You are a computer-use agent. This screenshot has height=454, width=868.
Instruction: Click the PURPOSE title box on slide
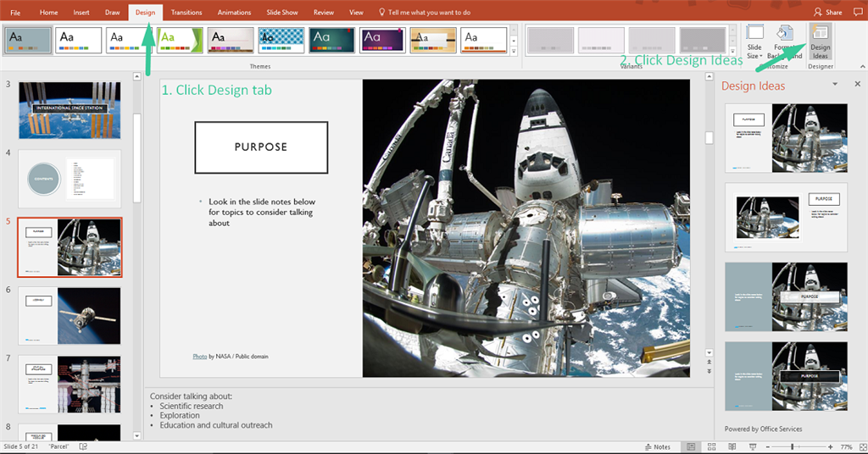[261, 147]
